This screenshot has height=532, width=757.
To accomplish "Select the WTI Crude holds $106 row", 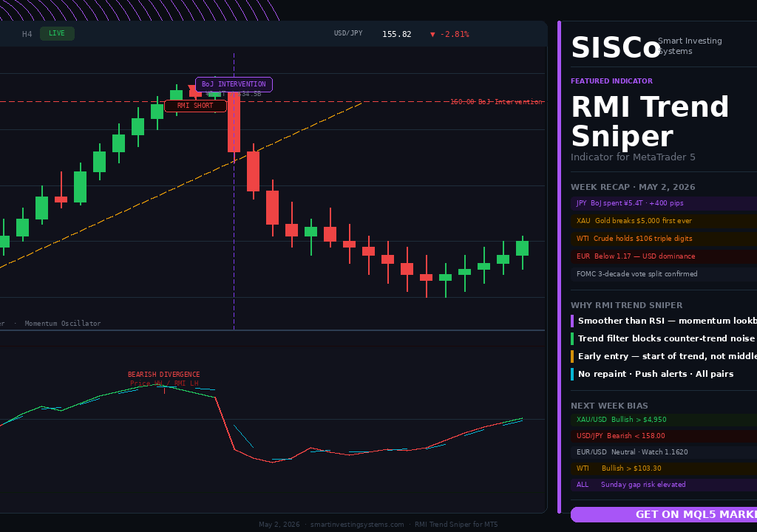I will click(x=664, y=239).
